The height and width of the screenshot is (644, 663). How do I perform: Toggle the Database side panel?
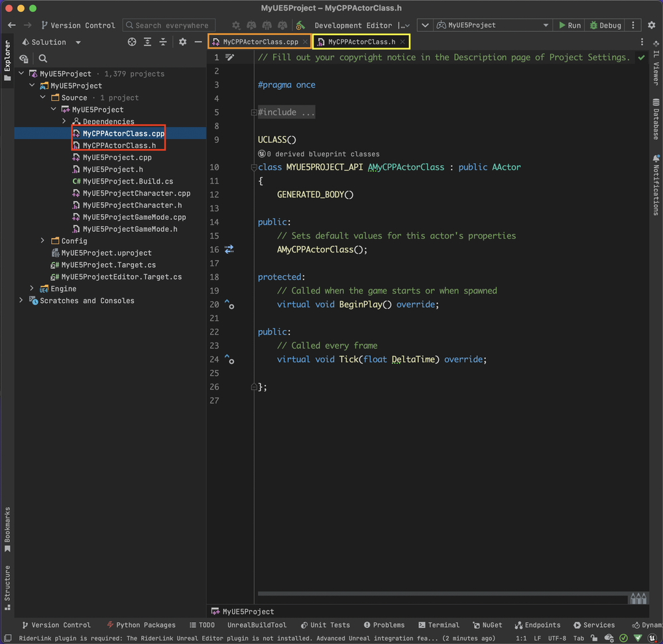click(x=656, y=119)
